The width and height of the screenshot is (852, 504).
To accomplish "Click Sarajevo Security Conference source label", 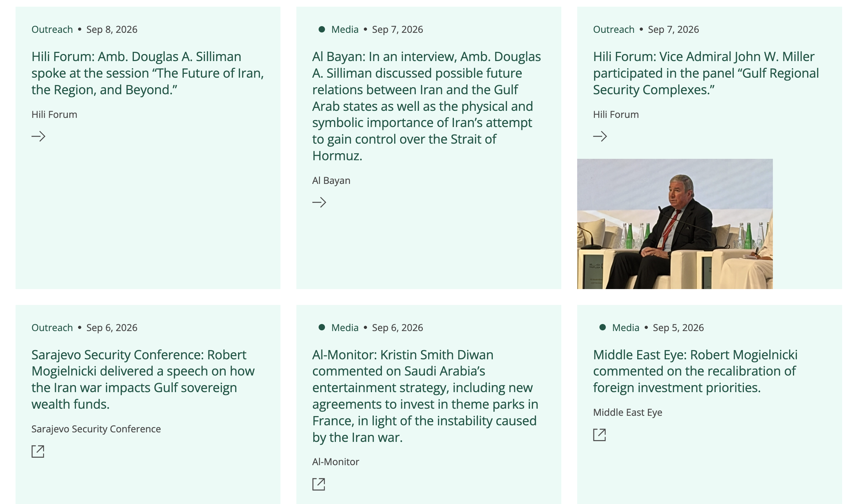I will click(x=96, y=429).
